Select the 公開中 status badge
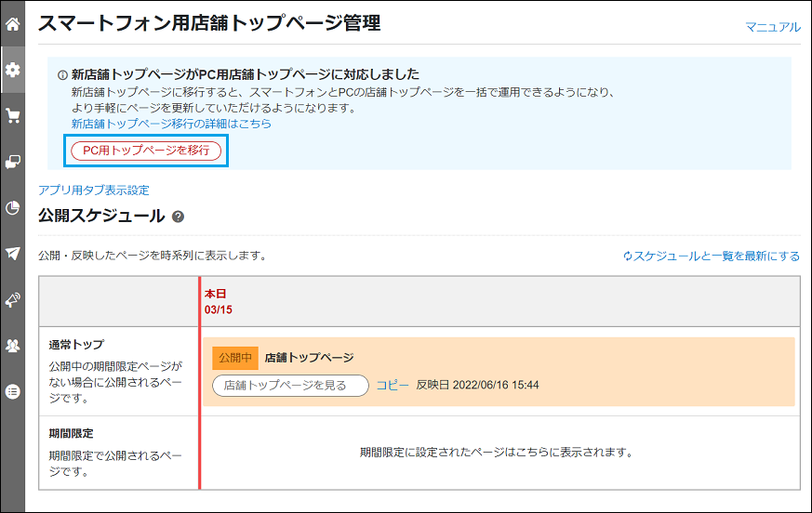Viewport: 812px width, 513px height. (x=235, y=358)
